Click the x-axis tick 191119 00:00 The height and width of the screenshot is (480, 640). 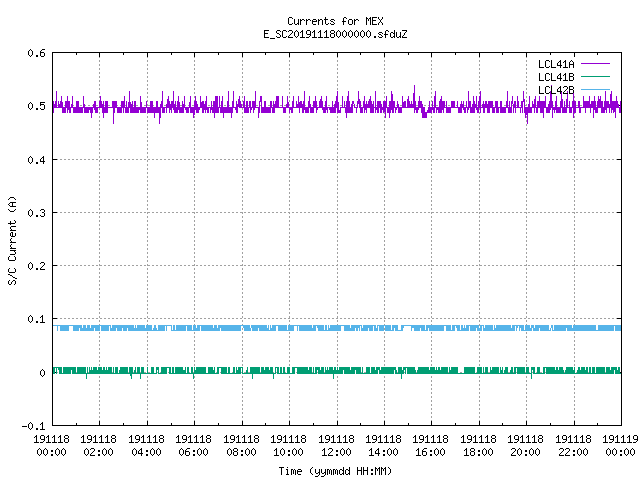[x=620, y=446]
